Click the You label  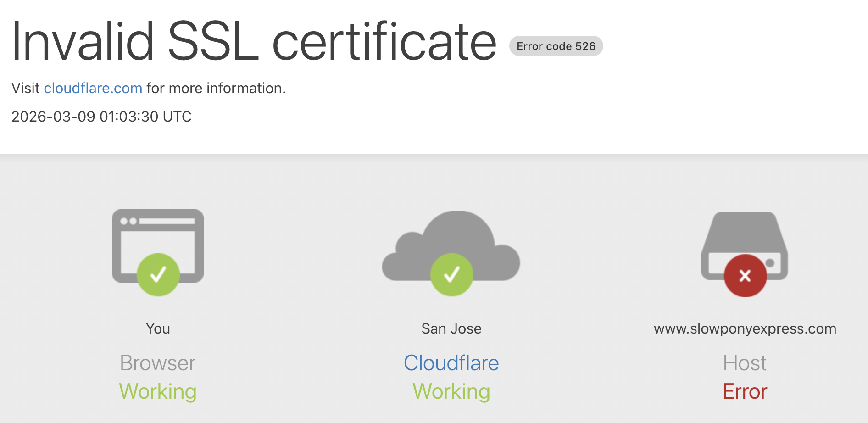(158, 328)
